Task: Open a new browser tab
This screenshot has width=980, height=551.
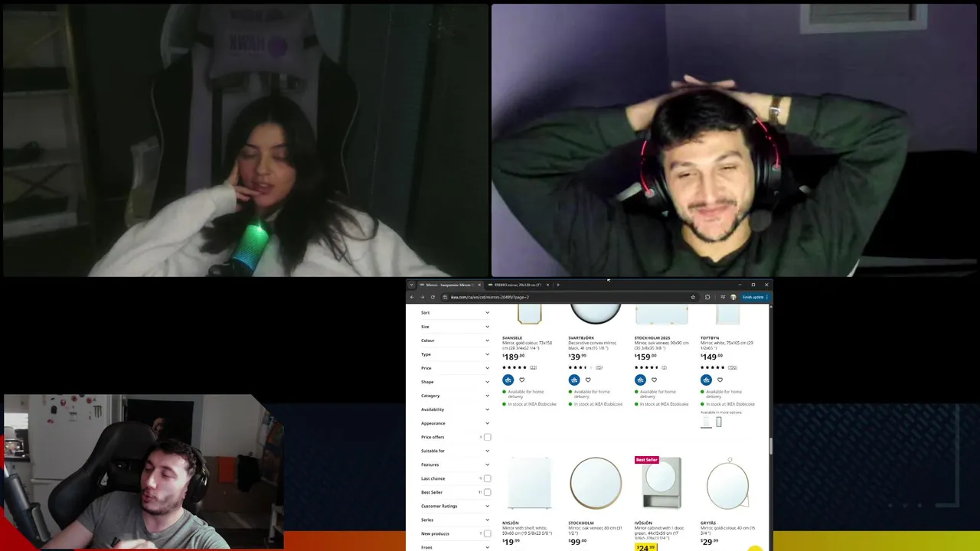Action: tap(558, 285)
